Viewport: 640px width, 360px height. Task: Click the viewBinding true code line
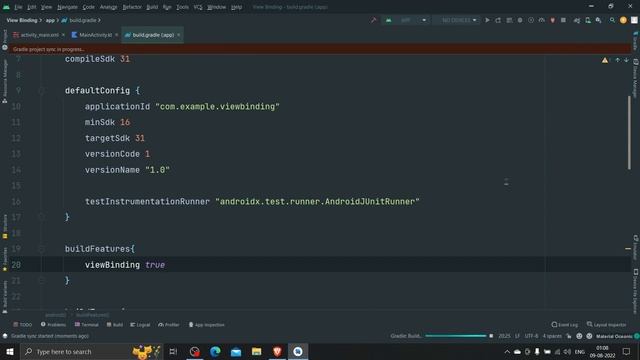(x=125, y=265)
